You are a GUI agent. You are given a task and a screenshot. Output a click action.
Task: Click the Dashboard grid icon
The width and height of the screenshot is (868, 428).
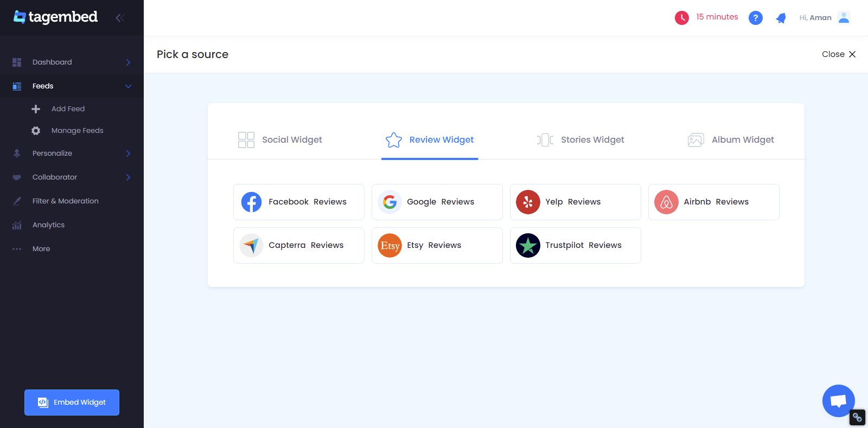(17, 62)
